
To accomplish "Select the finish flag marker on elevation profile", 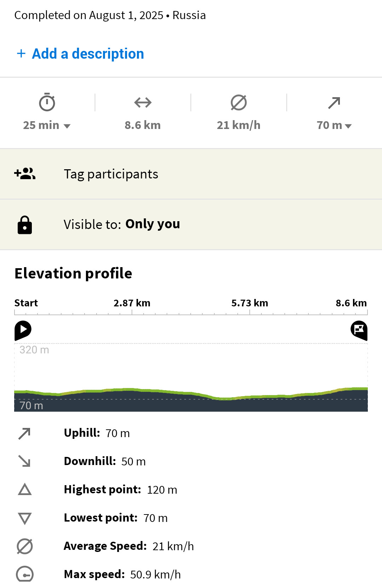I will (359, 330).
